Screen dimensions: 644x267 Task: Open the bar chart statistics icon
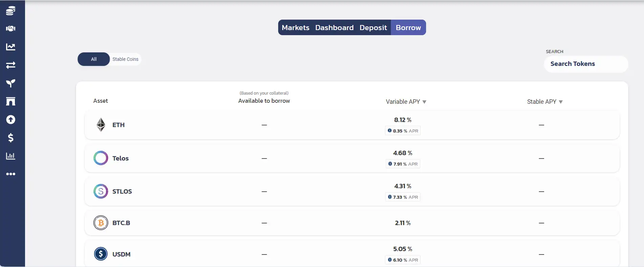[10, 156]
